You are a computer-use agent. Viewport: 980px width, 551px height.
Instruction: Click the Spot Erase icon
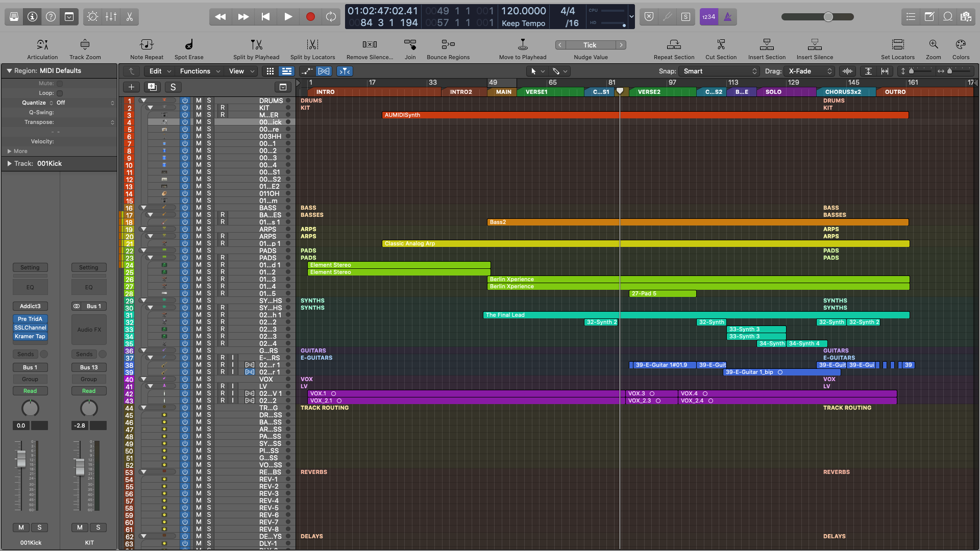(189, 44)
